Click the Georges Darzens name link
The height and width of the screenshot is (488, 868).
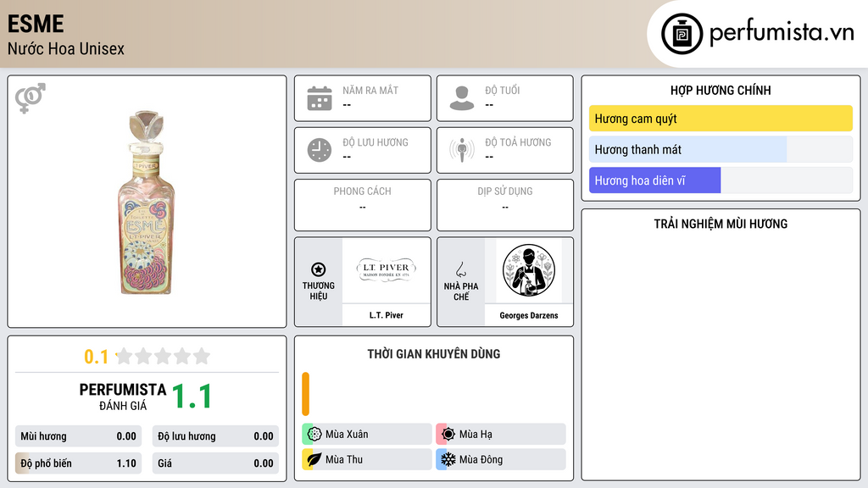[529, 315]
